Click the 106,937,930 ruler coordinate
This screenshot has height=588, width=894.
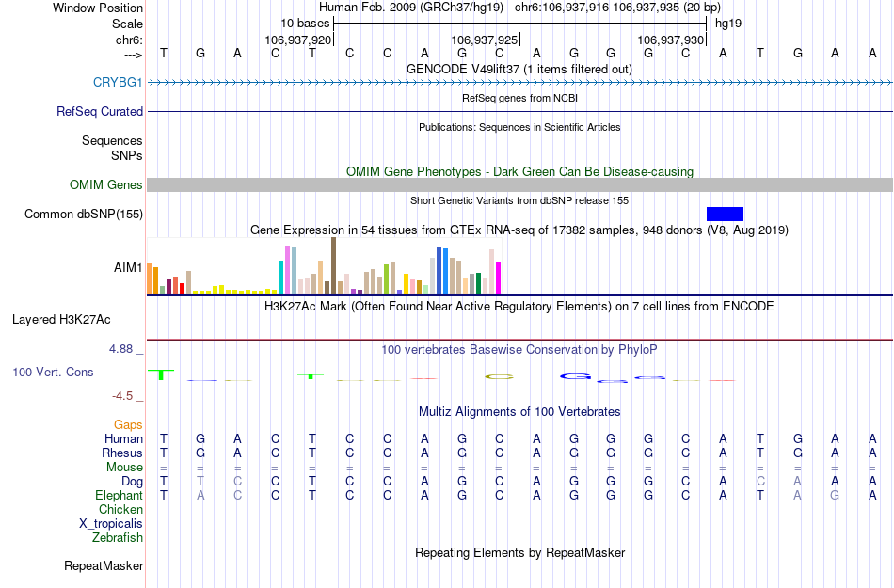point(670,40)
